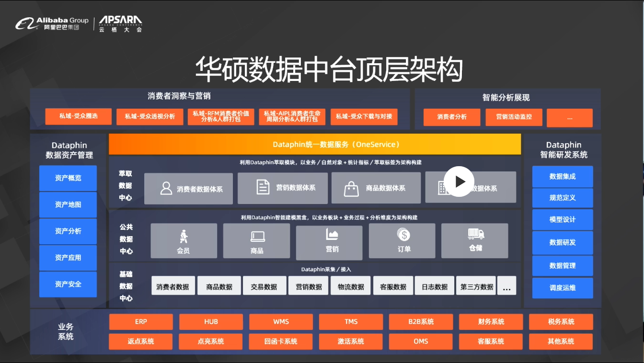644x363 pixels.
Task: Click the 消费者数据 block
Action: (x=173, y=286)
